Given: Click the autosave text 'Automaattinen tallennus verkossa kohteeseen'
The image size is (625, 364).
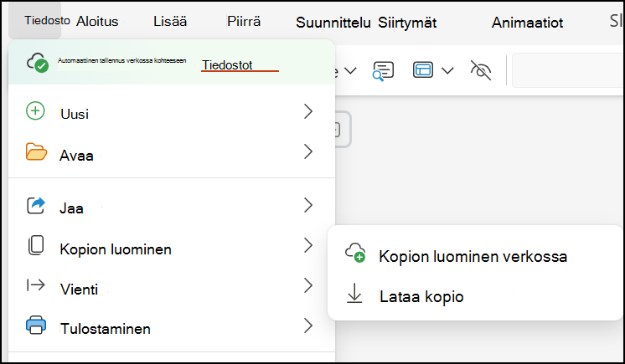Looking at the screenshot, I should [121, 60].
